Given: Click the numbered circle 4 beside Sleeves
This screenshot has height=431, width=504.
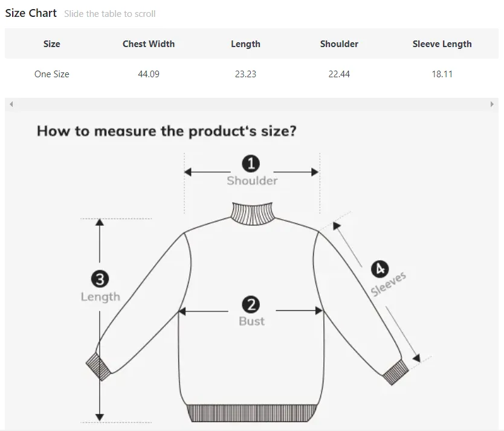Looking at the screenshot, I should [380, 269].
